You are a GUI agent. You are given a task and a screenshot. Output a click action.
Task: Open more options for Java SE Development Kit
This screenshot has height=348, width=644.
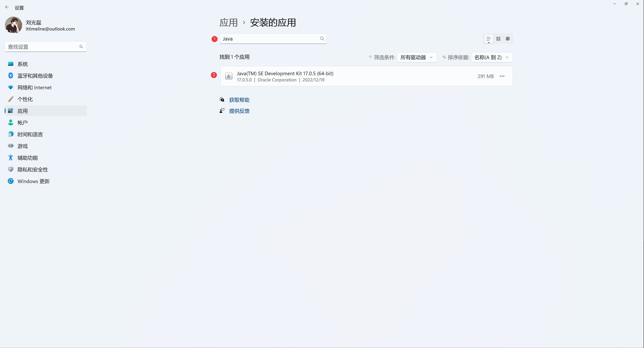tap(502, 76)
